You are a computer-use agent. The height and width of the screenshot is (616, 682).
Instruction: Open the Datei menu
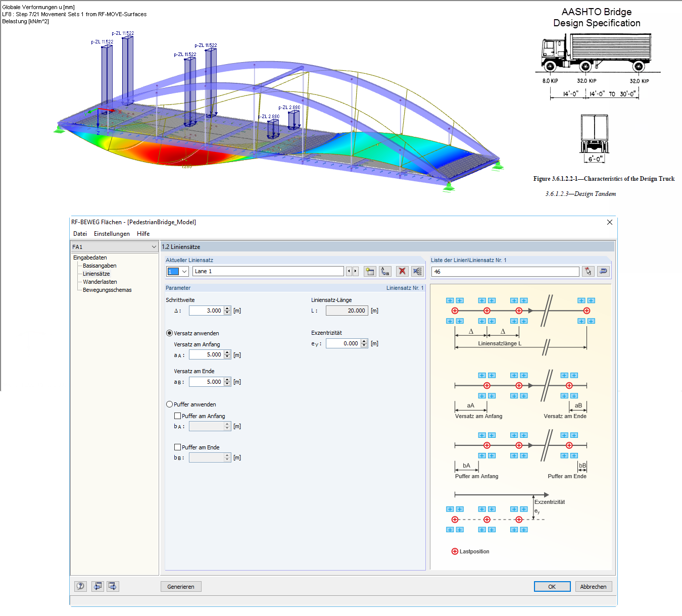point(80,234)
